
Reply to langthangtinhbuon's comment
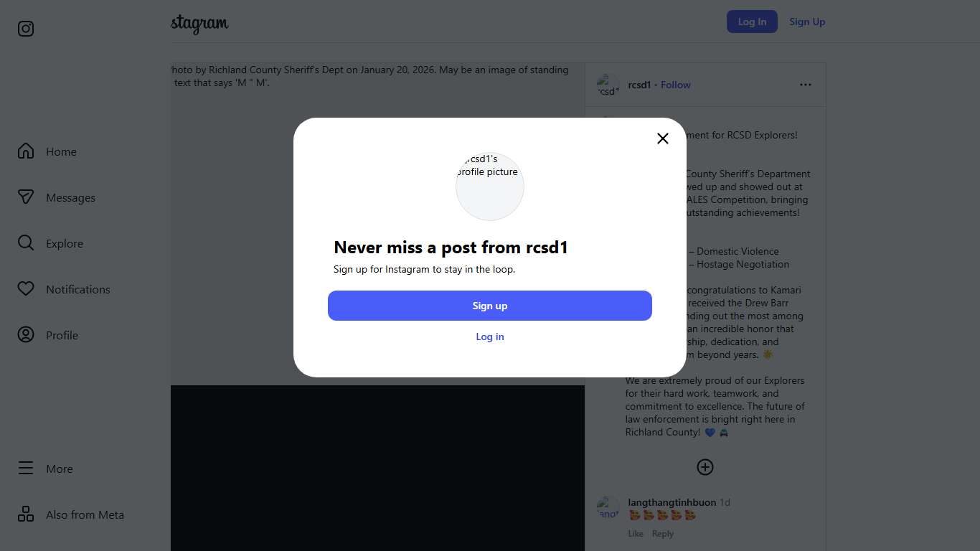pyautogui.click(x=663, y=534)
